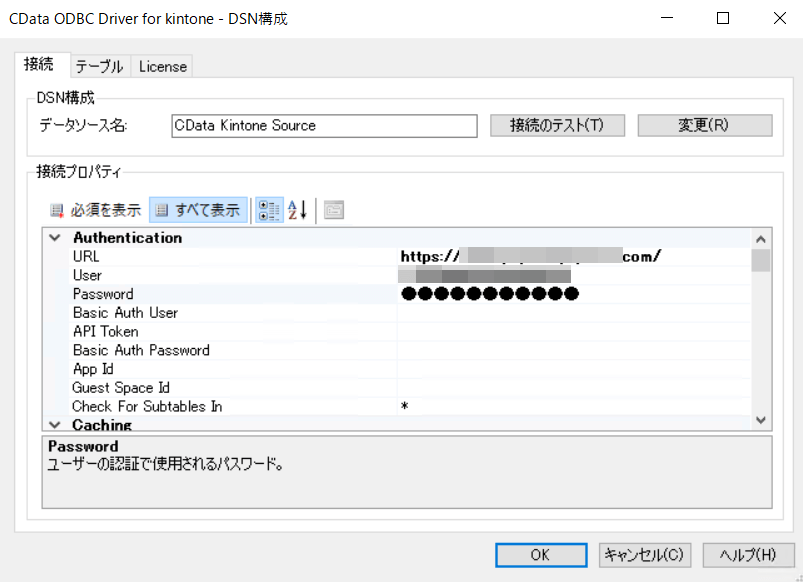Select the User property row label
The width and height of the screenshot is (803, 582).
click(x=87, y=276)
